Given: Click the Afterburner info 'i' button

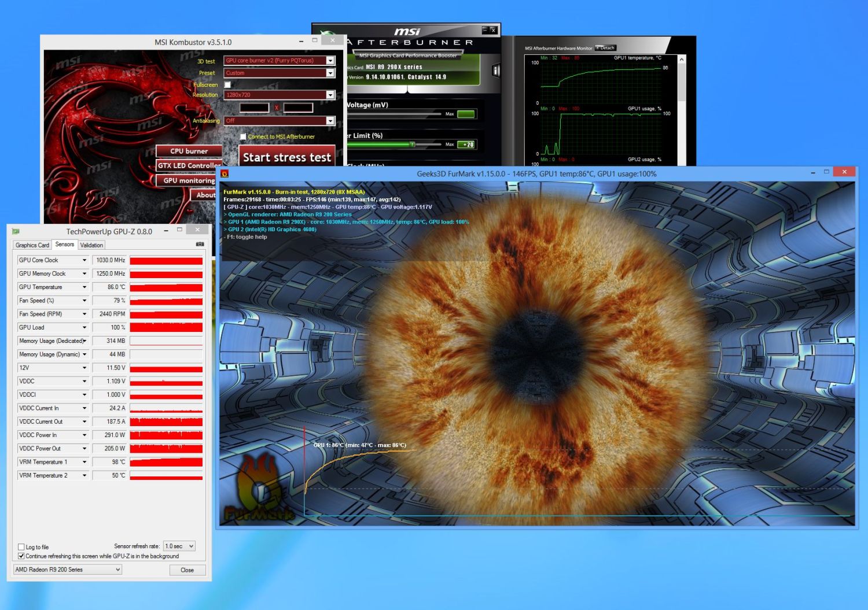Looking at the screenshot, I should [496, 71].
